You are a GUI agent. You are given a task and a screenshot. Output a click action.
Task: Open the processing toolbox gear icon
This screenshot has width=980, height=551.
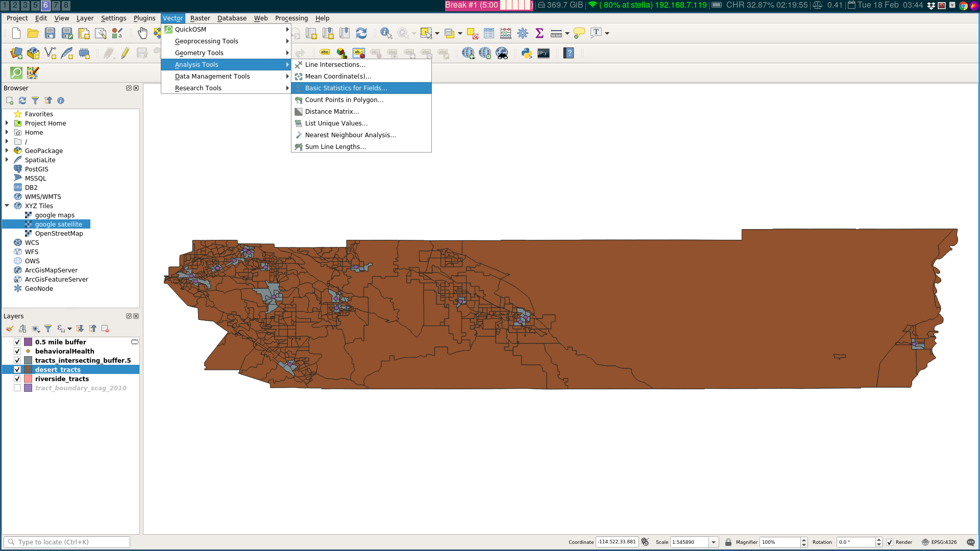[x=523, y=33]
